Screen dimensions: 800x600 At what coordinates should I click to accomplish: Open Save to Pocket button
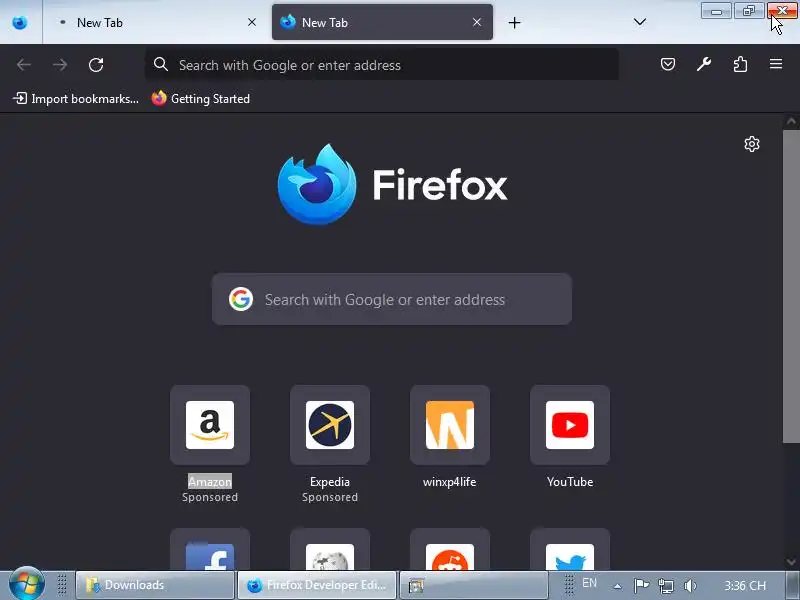(x=668, y=64)
